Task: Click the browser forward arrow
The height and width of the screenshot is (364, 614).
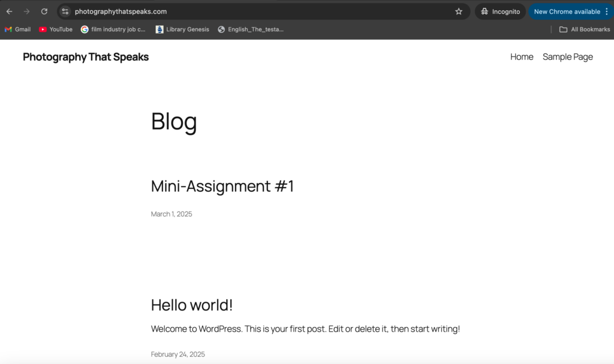Action: (26, 11)
